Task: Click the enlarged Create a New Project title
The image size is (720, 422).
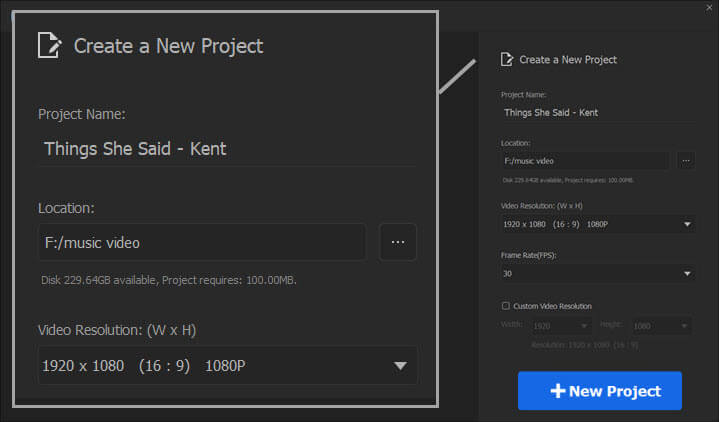Action: tap(168, 45)
